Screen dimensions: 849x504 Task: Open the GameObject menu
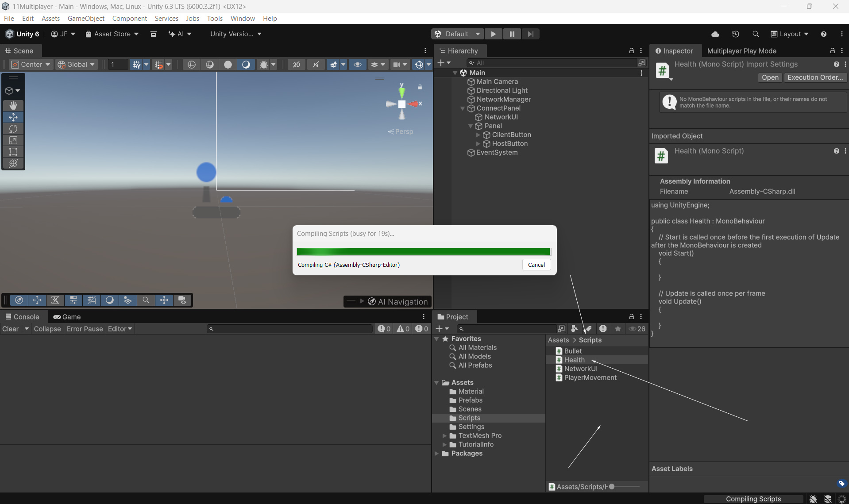click(x=86, y=18)
